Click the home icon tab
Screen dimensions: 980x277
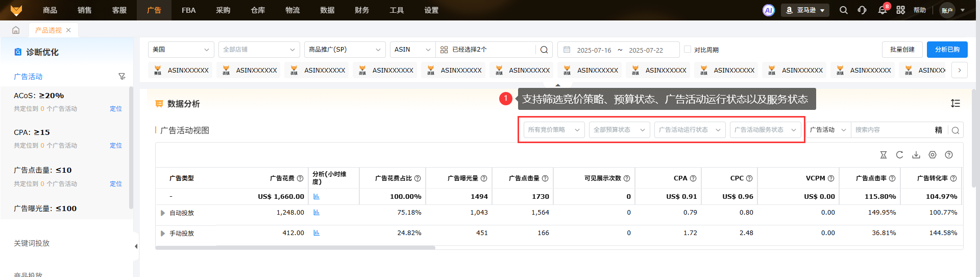[16, 30]
